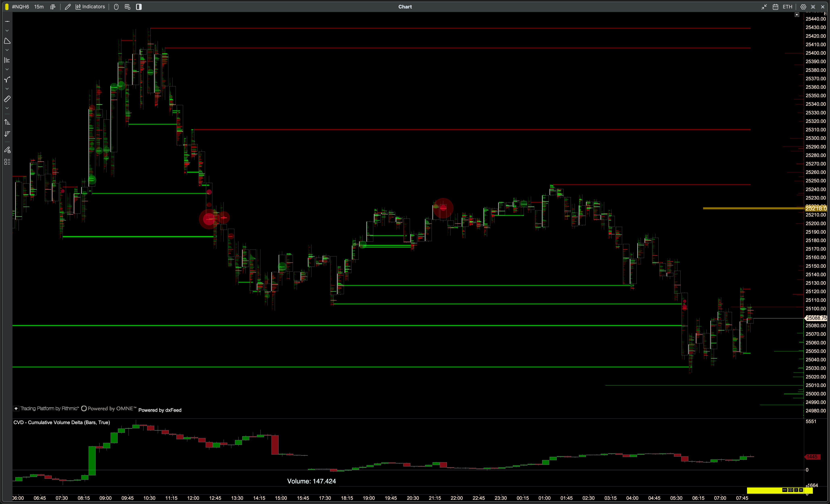Open the calendar date picker icon
The width and height of the screenshot is (830, 504).
(x=776, y=7)
